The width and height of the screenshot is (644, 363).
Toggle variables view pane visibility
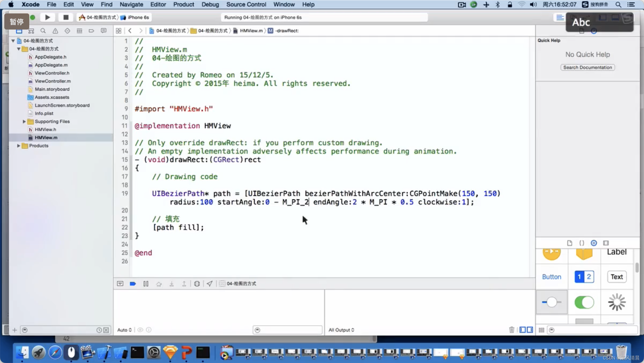(522, 330)
